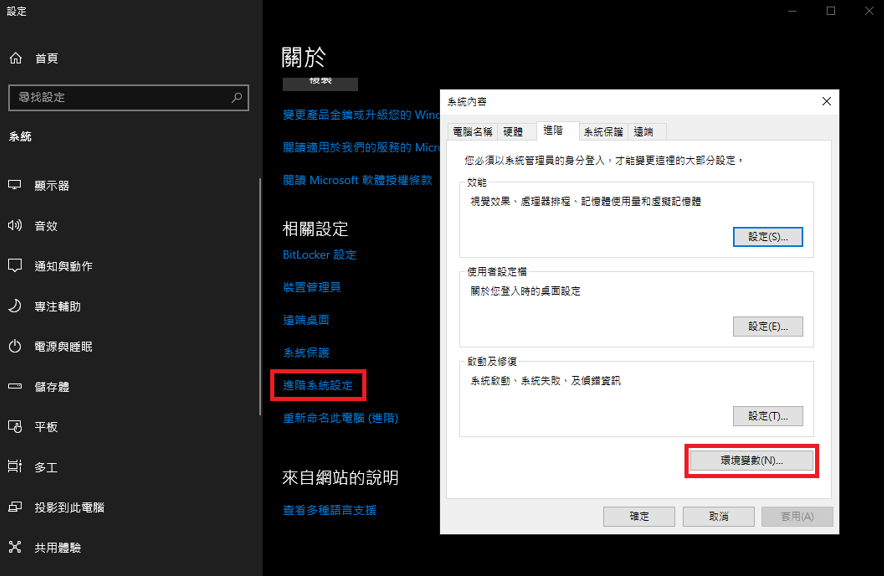Focus the 尋找設定 search field
The height and width of the screenshot is (576, 884).
tap(129, 98)
